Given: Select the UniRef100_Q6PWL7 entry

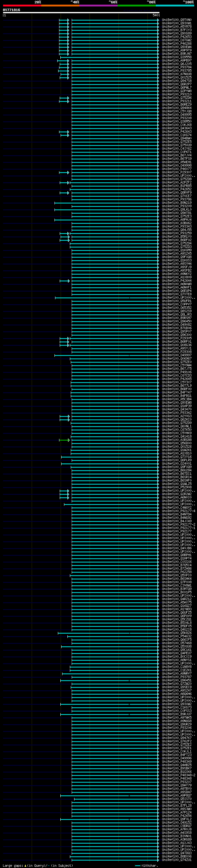Looking at the screenshot, I should click(176, 88).
